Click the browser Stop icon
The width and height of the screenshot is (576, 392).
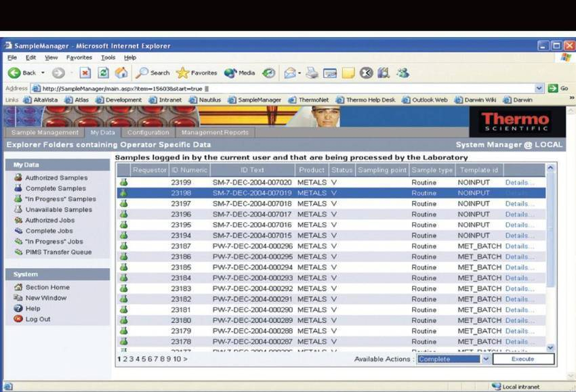(x=85, y=73)
